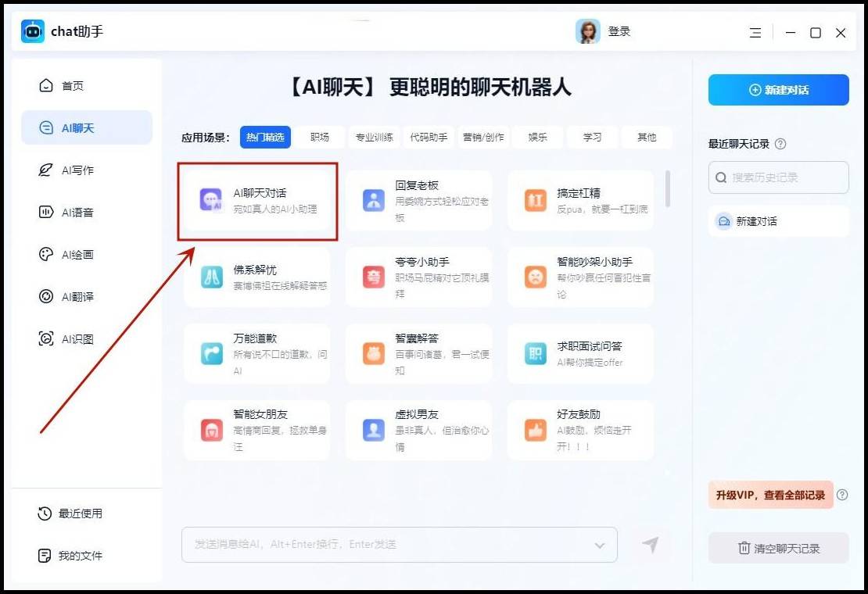
Task: Click the 夸夸小助手 red icon
Action: tap(374, 277)
